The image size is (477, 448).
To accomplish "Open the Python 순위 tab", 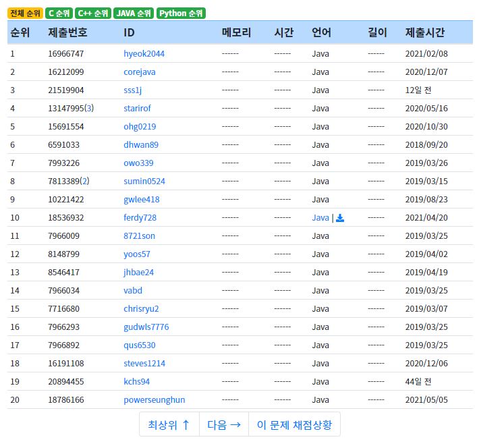I will [181, 13].
